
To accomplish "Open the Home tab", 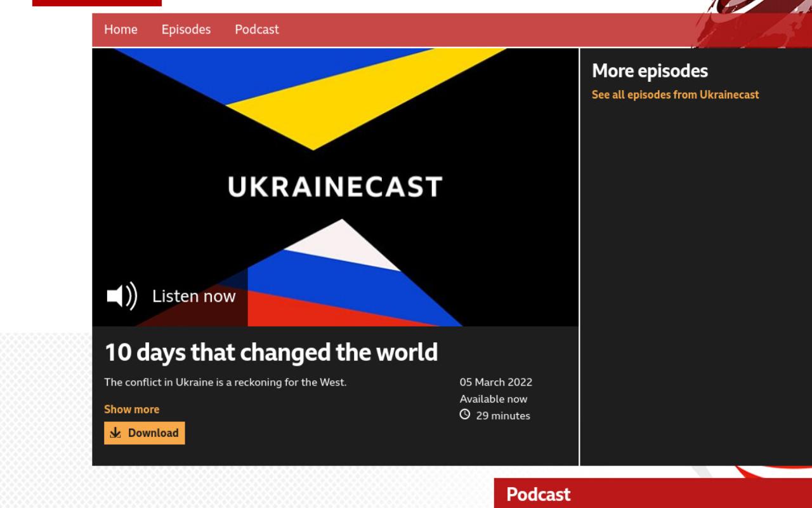I will tap(121, 29).
